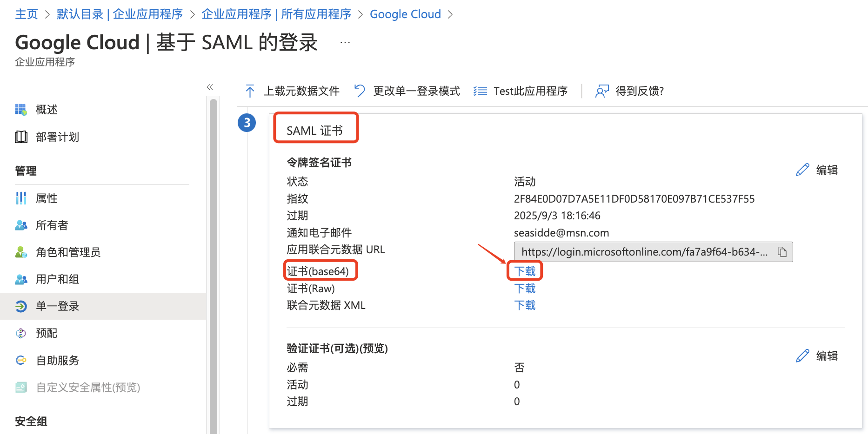Copy the federation metadata URL with copy icon
Viewport: 868px width, 434px height.
[x=782, y=252]
